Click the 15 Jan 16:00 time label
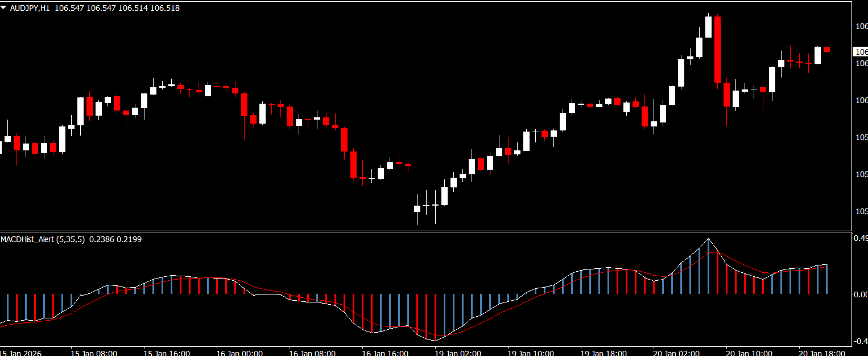 coord(167,353)
